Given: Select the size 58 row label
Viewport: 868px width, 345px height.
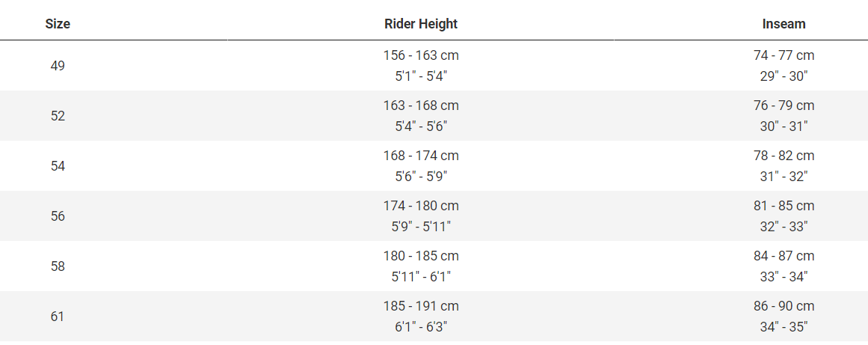Looking at the screenshot, I should click(x=58, y=266).
